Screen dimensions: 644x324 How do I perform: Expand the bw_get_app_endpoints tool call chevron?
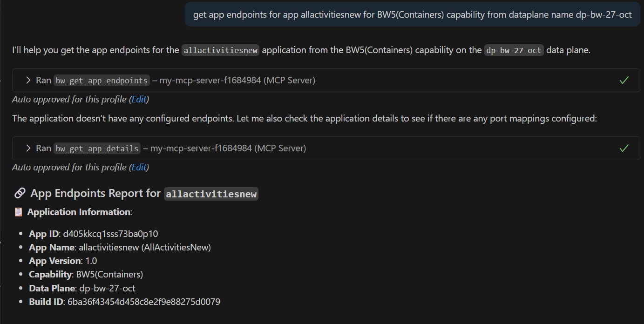point(29,81)
